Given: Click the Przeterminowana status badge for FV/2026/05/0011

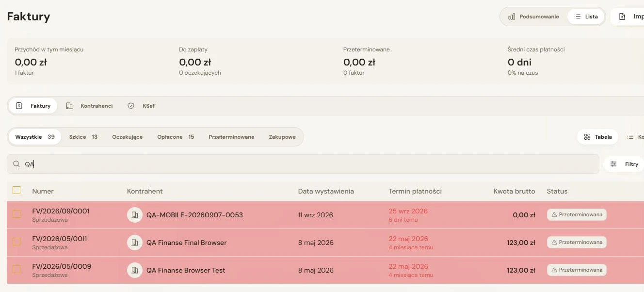Looking at the screenshot, I should [x=577, y=243].
